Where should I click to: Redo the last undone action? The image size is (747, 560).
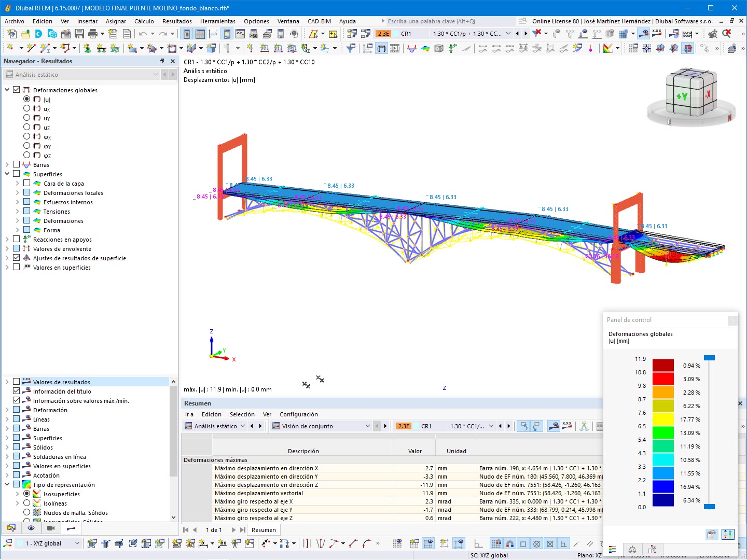point(163,34)
